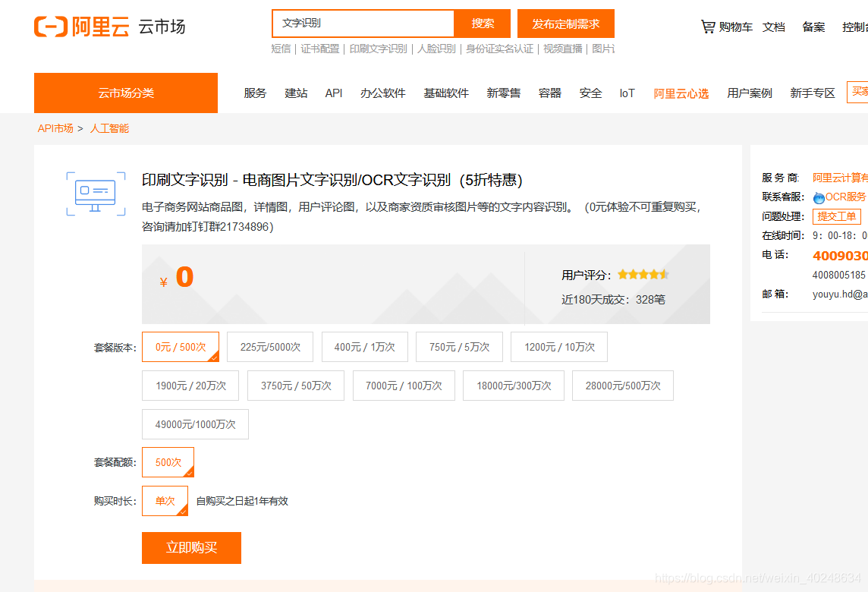Click the 云市场 logo text
The width and height of the screenshot is (868, 592).
click(162, 27)
